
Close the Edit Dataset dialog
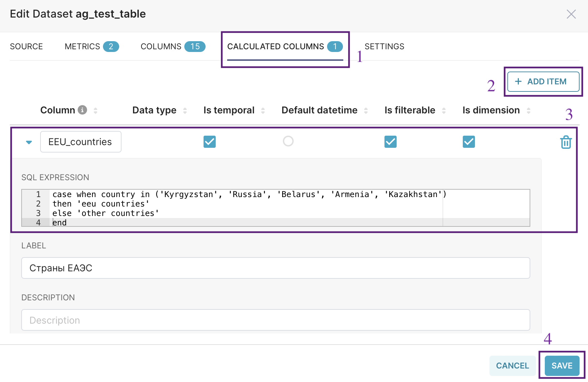(x=571, y=14)
